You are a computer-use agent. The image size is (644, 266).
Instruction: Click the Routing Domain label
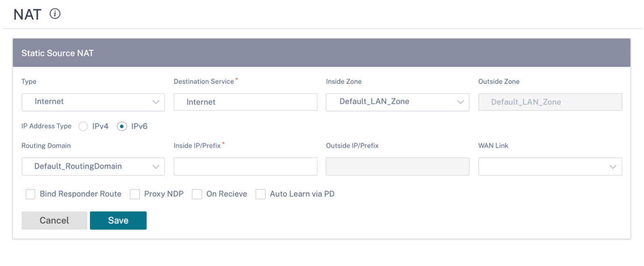46,146
